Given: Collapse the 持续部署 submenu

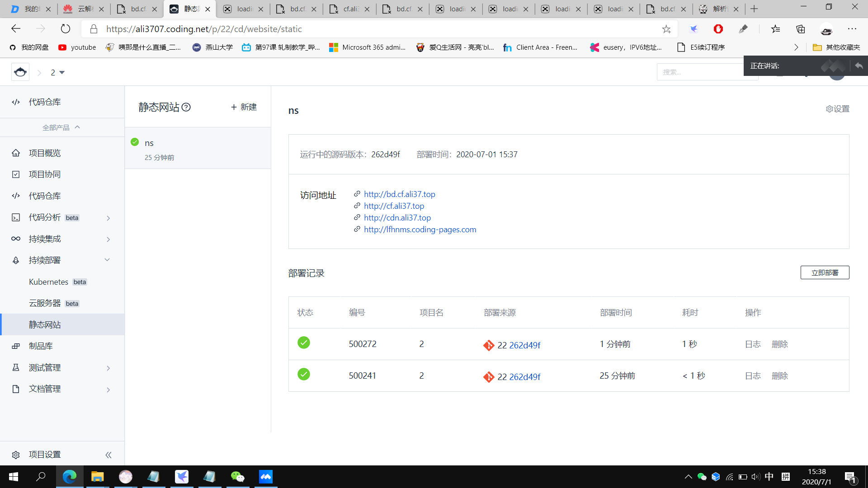Looking at the screenshot, I should pos(107,260).
